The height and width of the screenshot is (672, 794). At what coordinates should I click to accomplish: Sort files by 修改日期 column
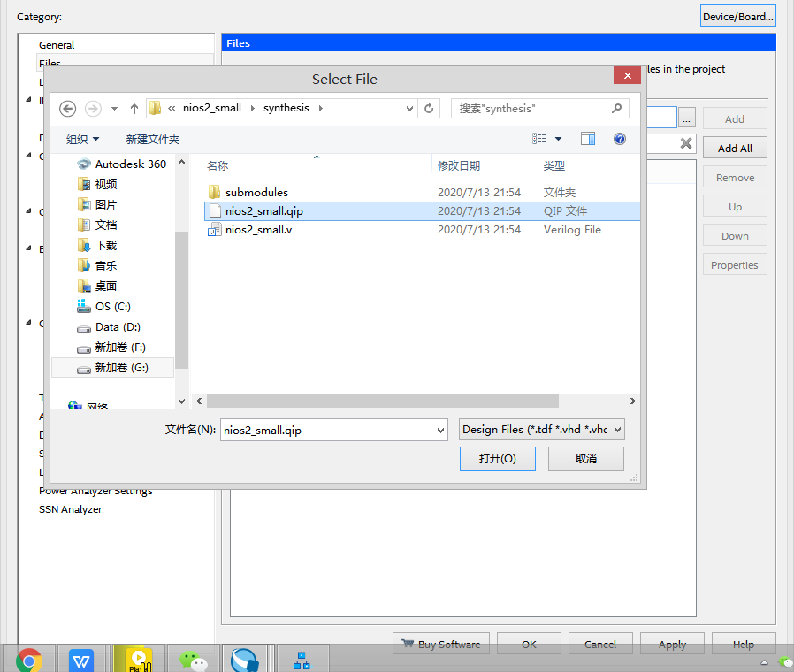click(459, 165)
